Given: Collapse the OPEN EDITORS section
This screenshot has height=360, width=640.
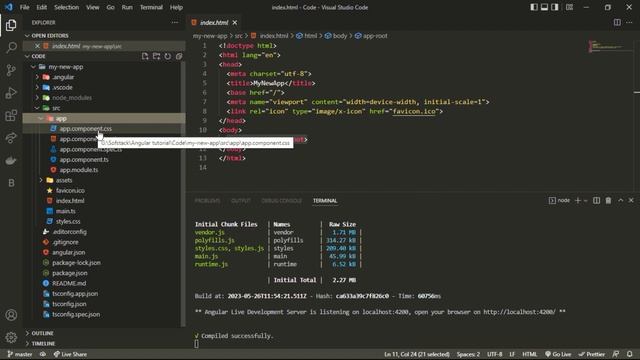Looking at the screenshot, I should [x=27, y=36].
